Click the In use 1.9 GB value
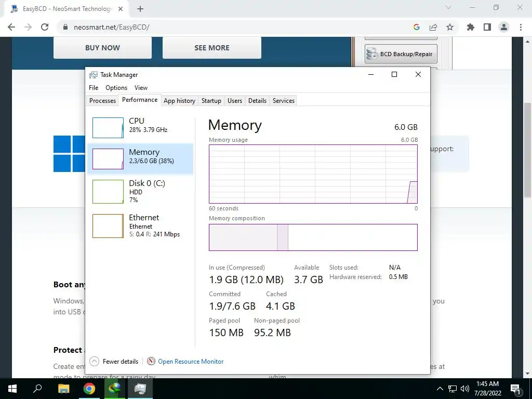This screenshot has height=399, width=532. click(x=246, y=280)
